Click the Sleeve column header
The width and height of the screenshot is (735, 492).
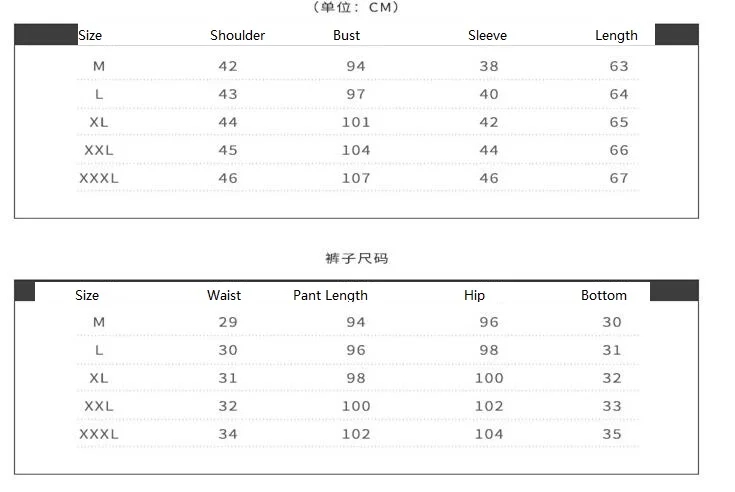(x=487, y=36)
